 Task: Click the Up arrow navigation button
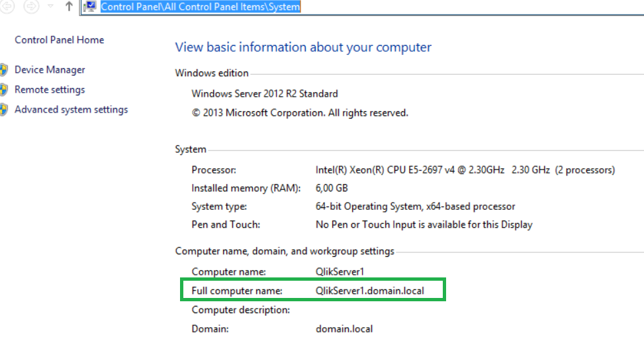point(69,6)
